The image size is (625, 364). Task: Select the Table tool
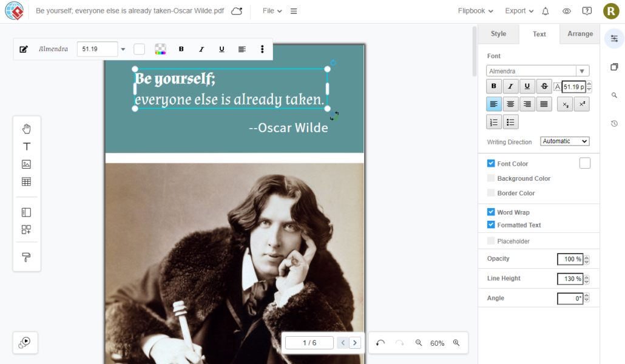[x=26, y=181]
